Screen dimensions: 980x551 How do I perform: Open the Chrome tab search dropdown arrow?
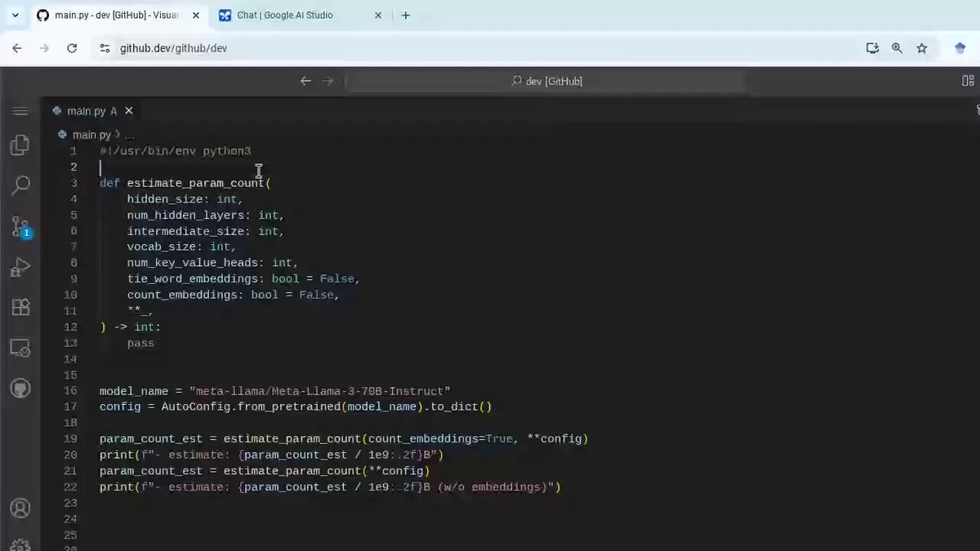point(15,15)
